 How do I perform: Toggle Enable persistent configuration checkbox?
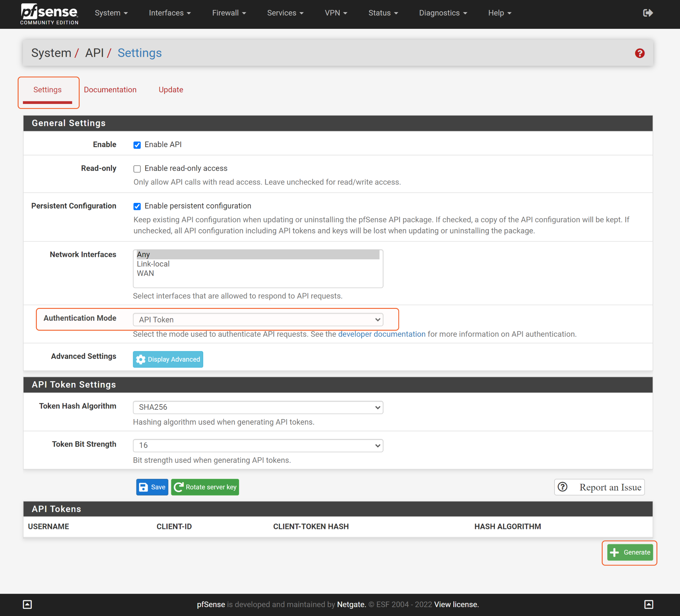(x=137, y=207)
